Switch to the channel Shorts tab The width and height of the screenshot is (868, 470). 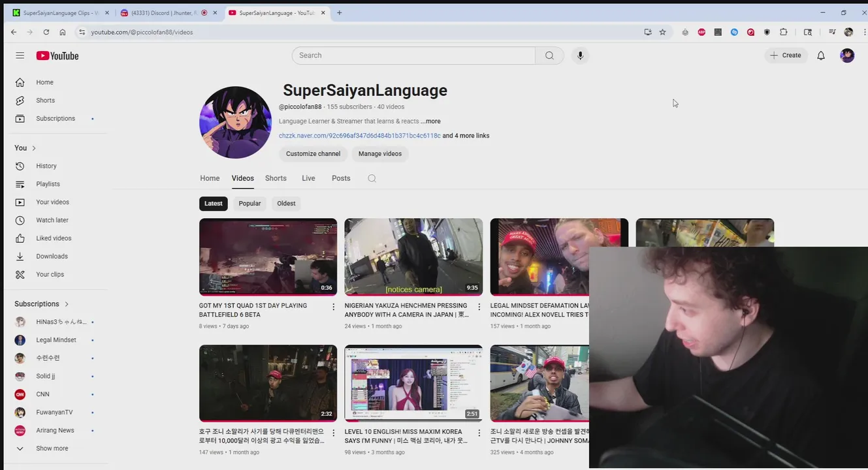pyautogui.click(x=276, y=178)
